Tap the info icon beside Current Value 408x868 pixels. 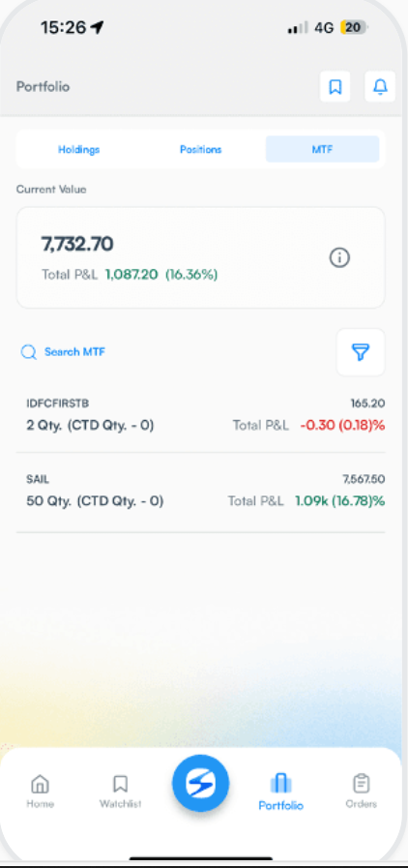[339, 257]
